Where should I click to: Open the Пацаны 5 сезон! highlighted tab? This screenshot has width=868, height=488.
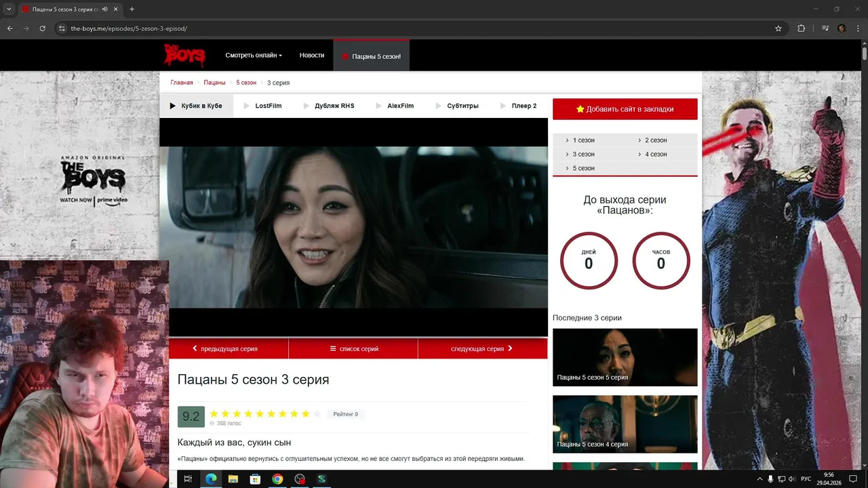coord(371,56)
